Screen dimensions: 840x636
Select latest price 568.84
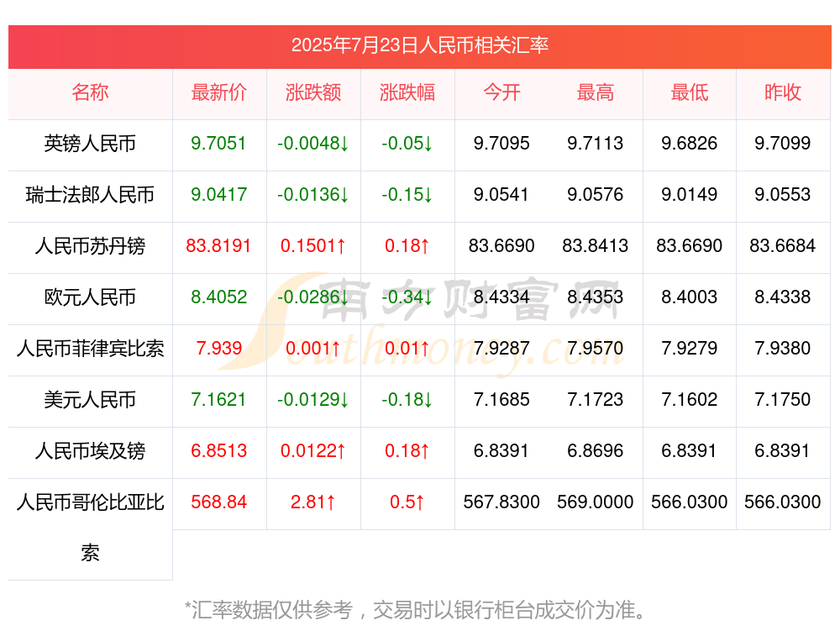click(x=218, y=502)
